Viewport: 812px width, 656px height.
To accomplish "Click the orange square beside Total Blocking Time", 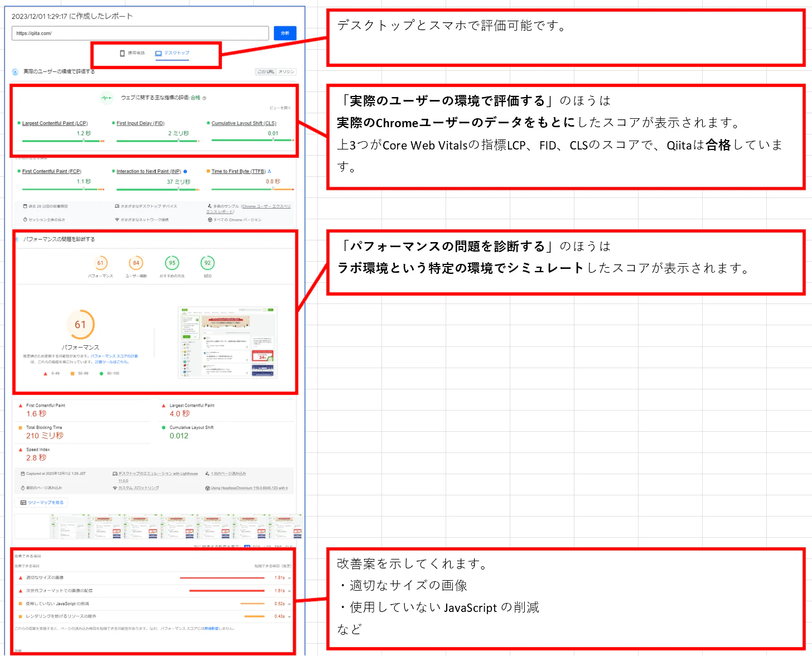I will coord(21,428).
